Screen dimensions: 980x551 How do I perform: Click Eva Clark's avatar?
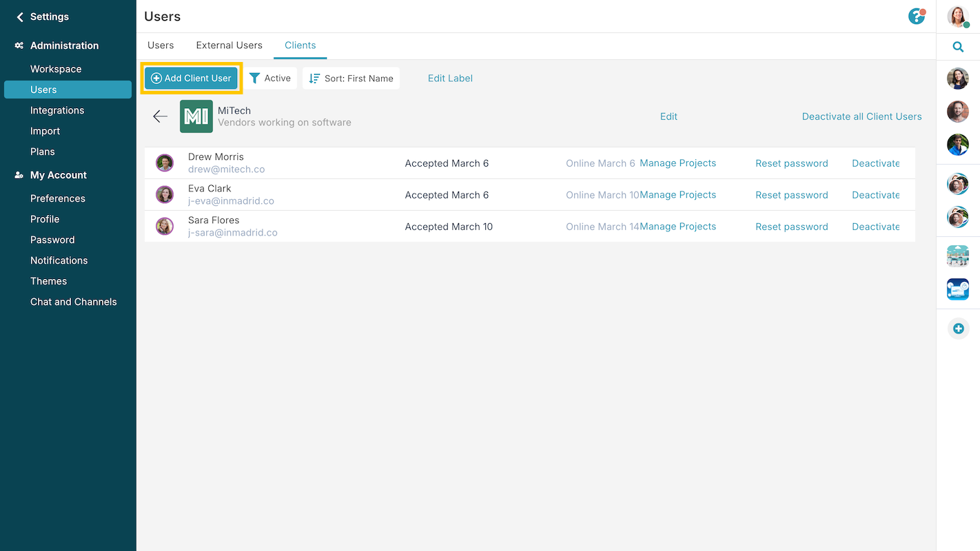165,195
